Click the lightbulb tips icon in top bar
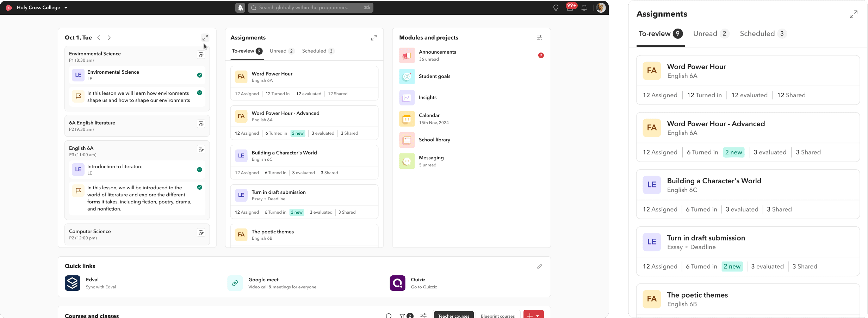The height and width of the screenshot is (318, 868). [x=556, y=8]
